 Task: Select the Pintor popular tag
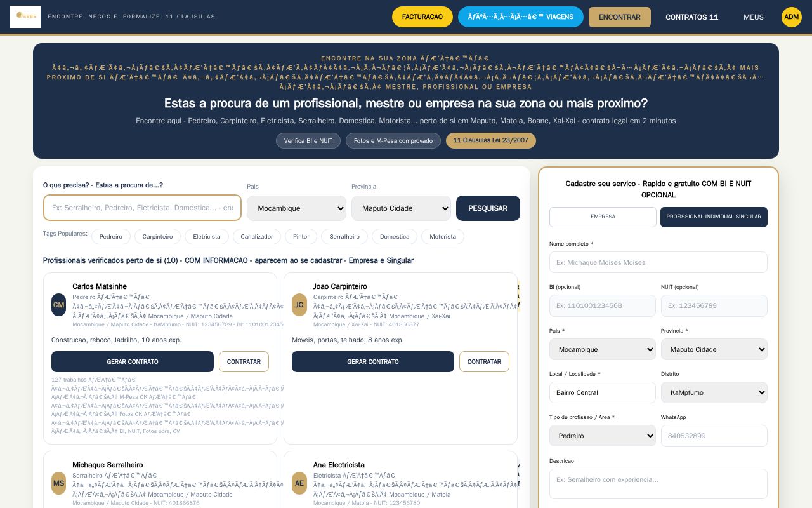(301, 236)
